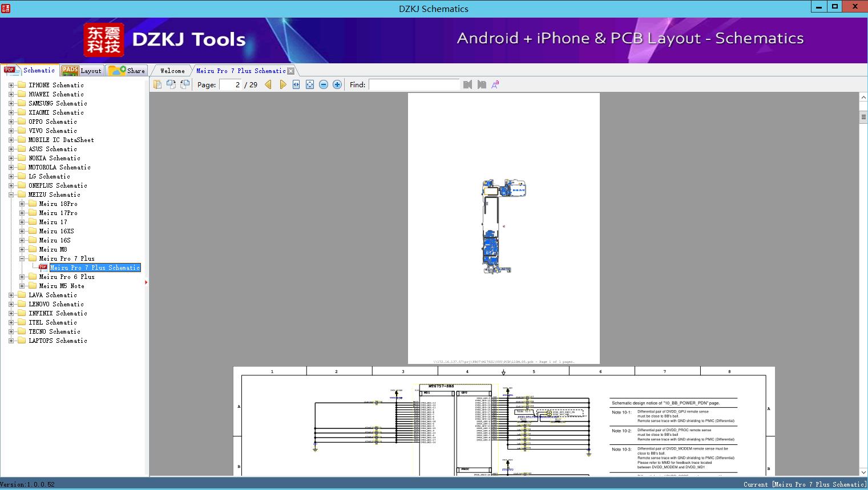Go to next page with the yellow arrow
The height and width of the screenshot is (490, 868).
(283, 84)
